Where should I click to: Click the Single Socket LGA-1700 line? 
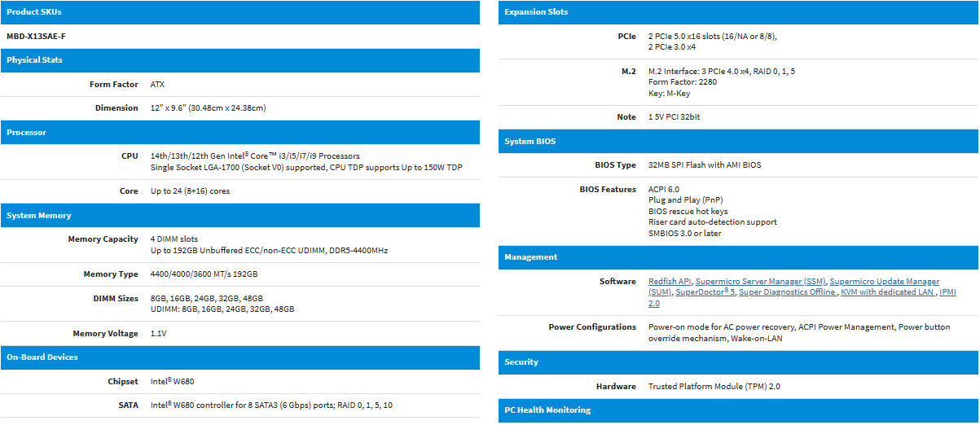tap(306, 168)
